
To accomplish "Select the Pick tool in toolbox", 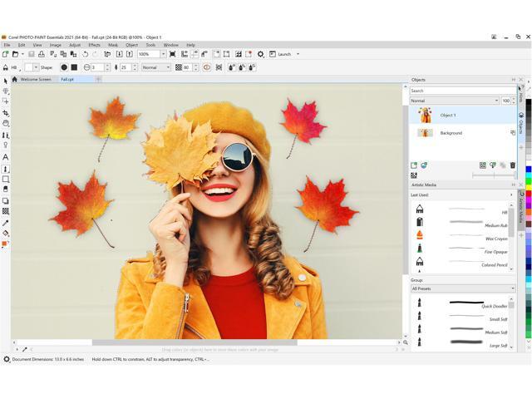I will (5, 81).
